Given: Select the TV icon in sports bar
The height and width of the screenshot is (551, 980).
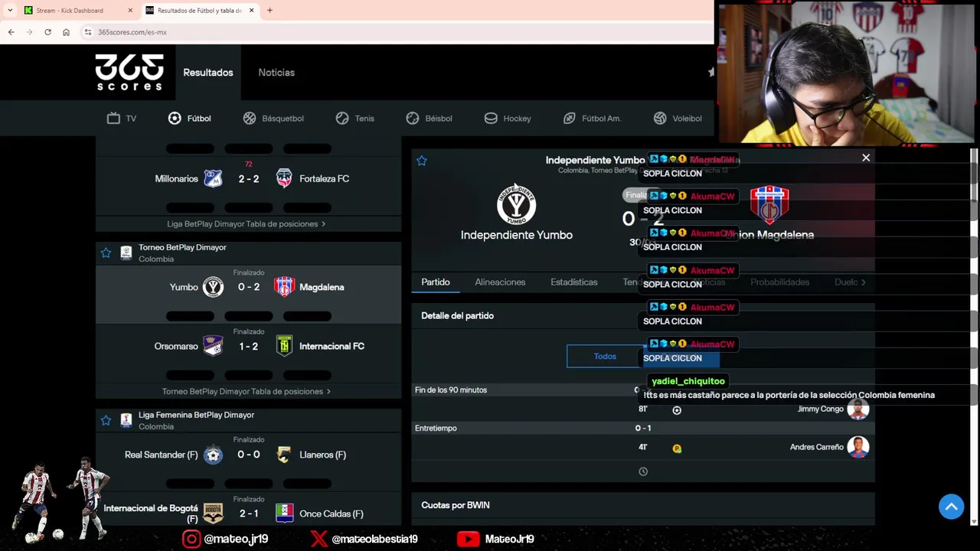Looking at the screenshot, I should pos(113,118).
